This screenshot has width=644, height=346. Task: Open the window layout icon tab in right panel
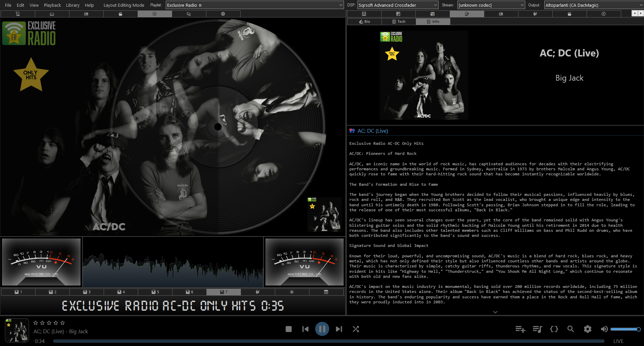[x=433, y=14]
